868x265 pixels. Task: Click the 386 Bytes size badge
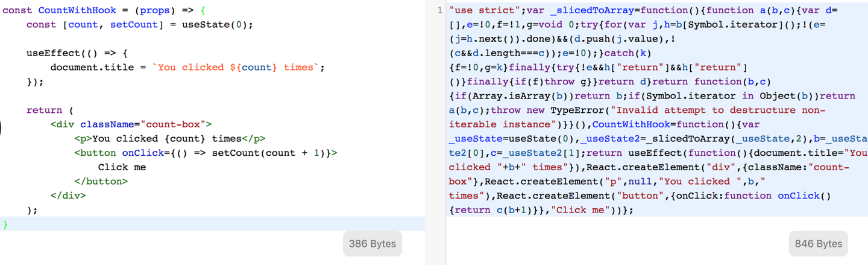click(x=373, y=244)
